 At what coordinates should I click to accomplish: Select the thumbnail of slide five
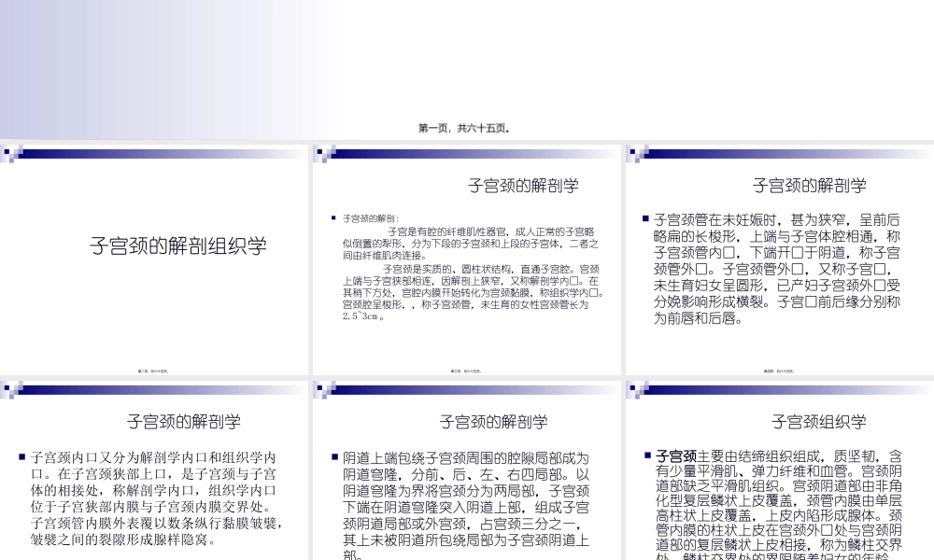click(x=467, y=467)
